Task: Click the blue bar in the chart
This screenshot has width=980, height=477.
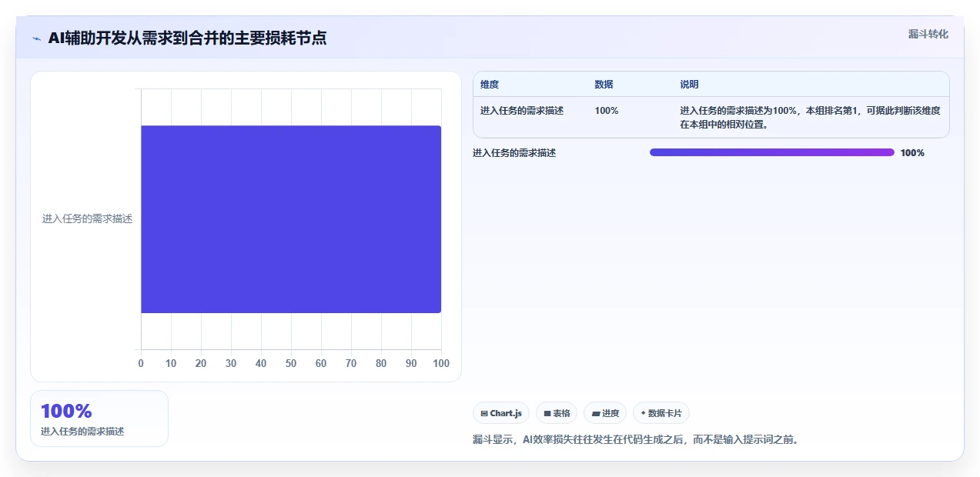Action: (x=291, y=219)
